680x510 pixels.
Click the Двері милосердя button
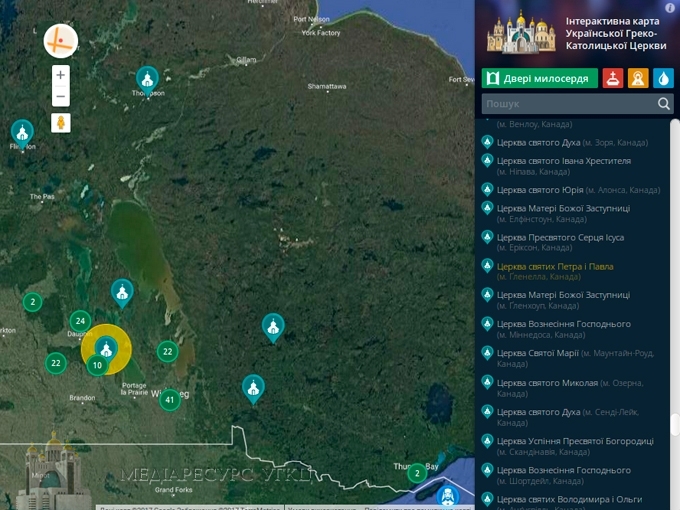coord(539,78)
